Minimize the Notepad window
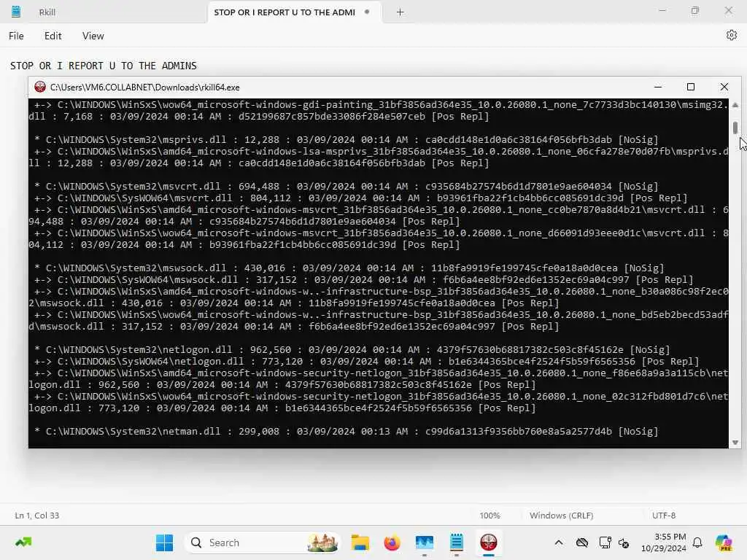This screenshot has width=747, height=560. (662, 10)
